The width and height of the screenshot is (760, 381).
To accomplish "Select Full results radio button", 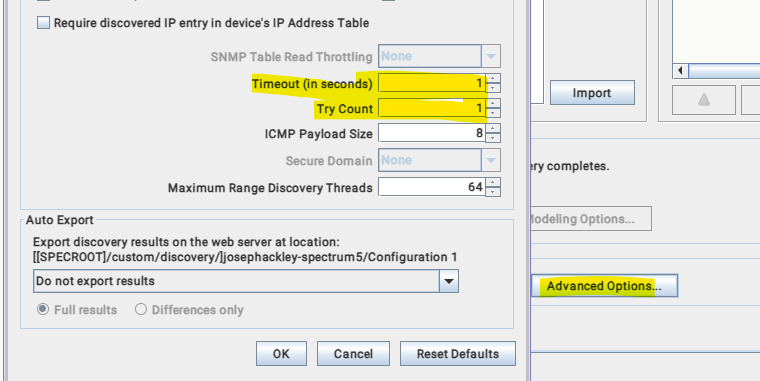I will coord(43,309).
